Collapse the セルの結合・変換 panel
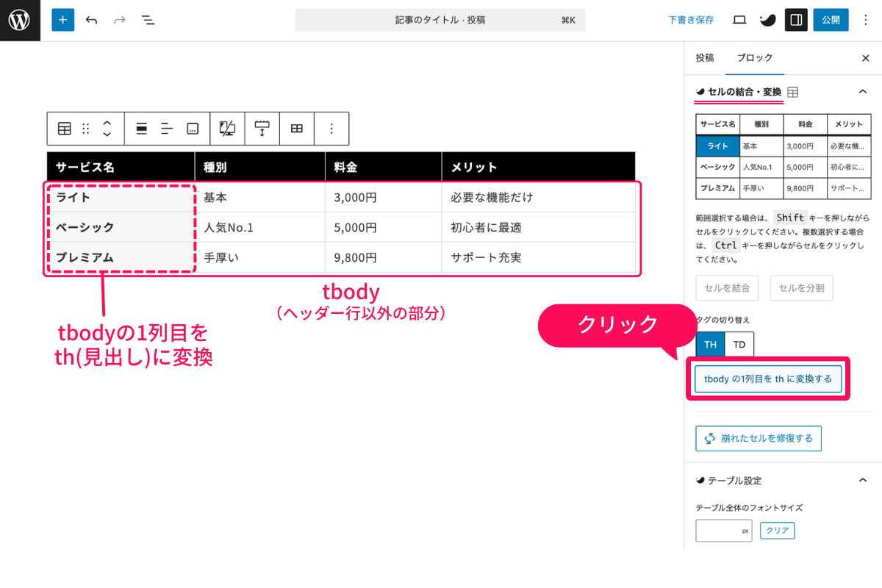Screen dimensions: 882x588 tap(862, 92)
